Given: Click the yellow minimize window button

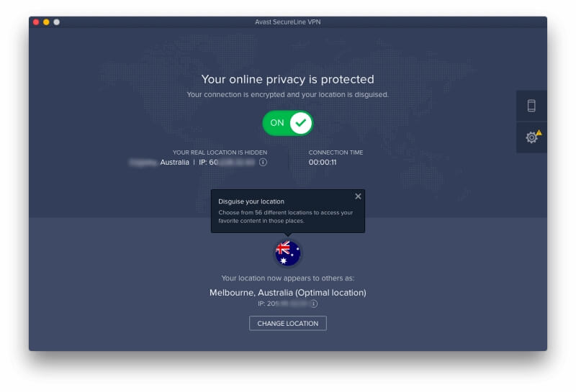Looking at the screenshot, I should (x=46, y=22).
